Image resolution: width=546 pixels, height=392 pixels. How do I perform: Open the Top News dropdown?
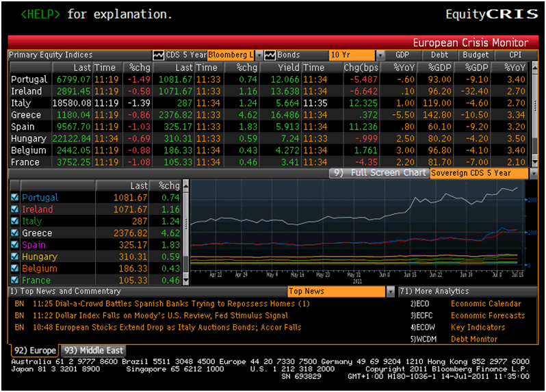coord(390,291)
